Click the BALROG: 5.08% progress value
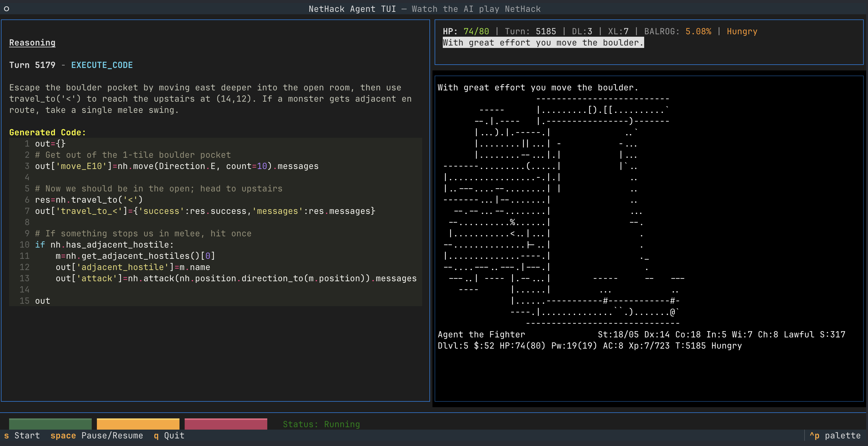The width and height of the screenshot is (868, 446). 678,31
